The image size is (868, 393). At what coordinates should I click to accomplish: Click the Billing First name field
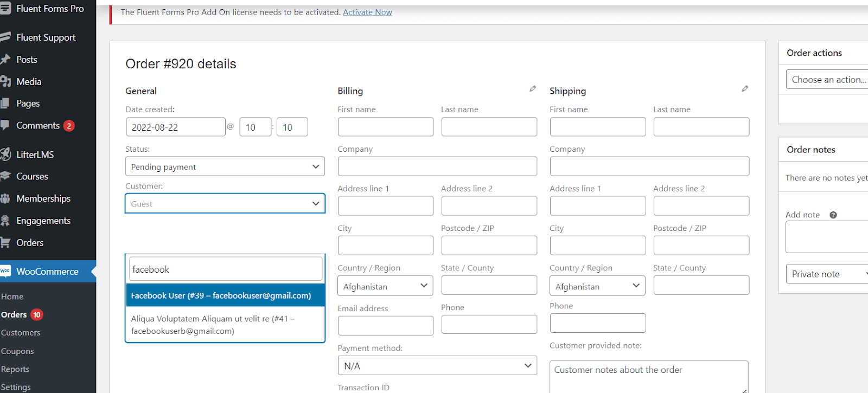coord(385,127)
